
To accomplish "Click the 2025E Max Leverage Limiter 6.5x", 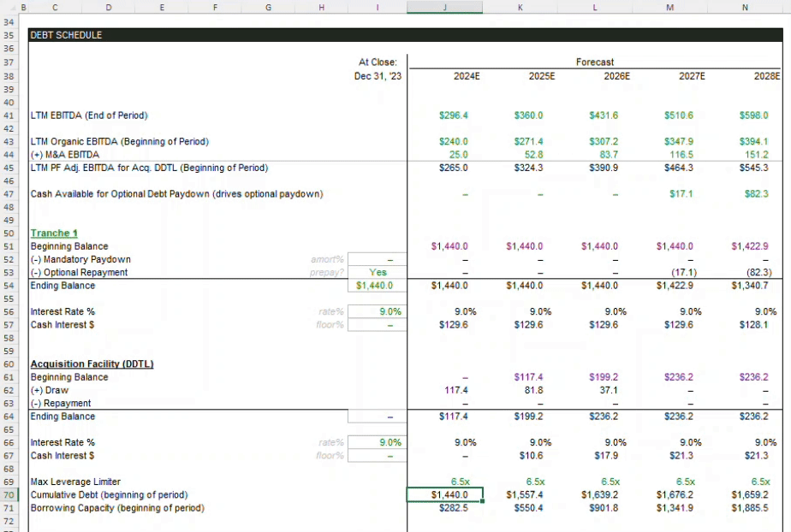I will [x=536, y=482].
